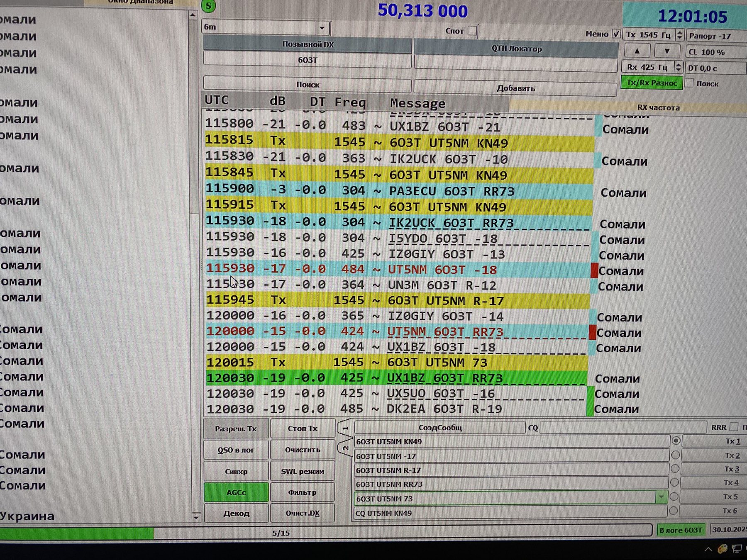
Task: Show hidden system tray icons
Action: pyautogui.click(x=708, y=549)
